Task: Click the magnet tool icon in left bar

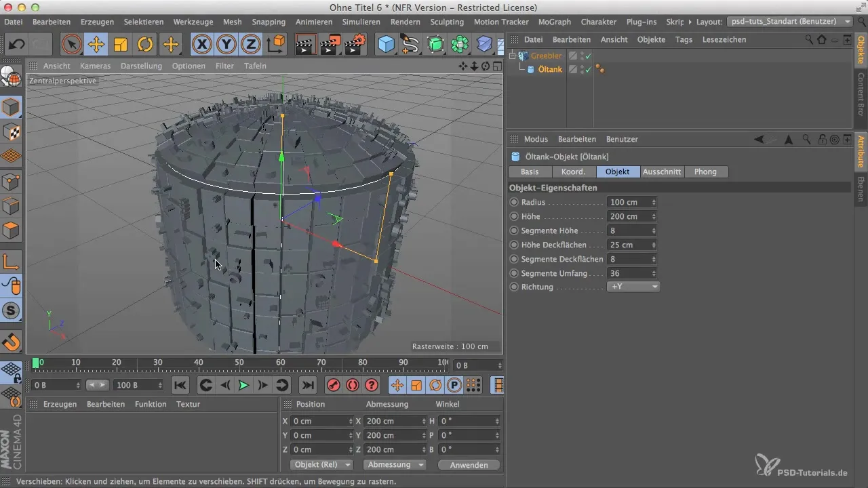Action: click(x=12, y=342)
